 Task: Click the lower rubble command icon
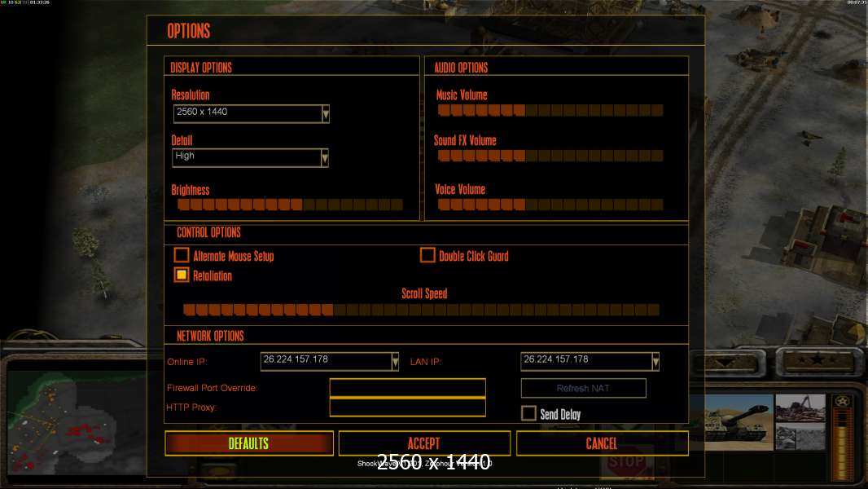pos(800,436)
